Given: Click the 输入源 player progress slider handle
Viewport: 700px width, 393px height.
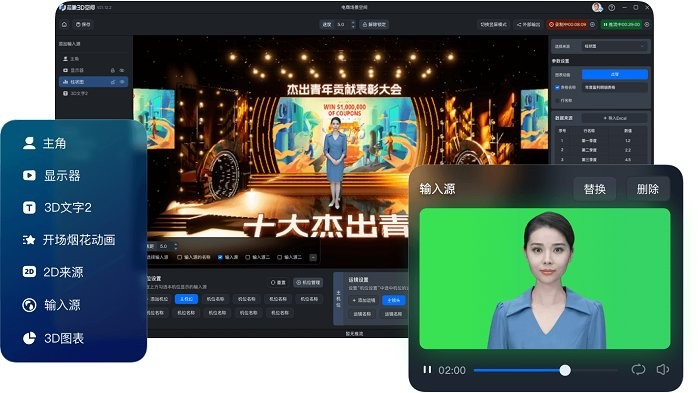Looking at the screenshot, I should point(565,370).
